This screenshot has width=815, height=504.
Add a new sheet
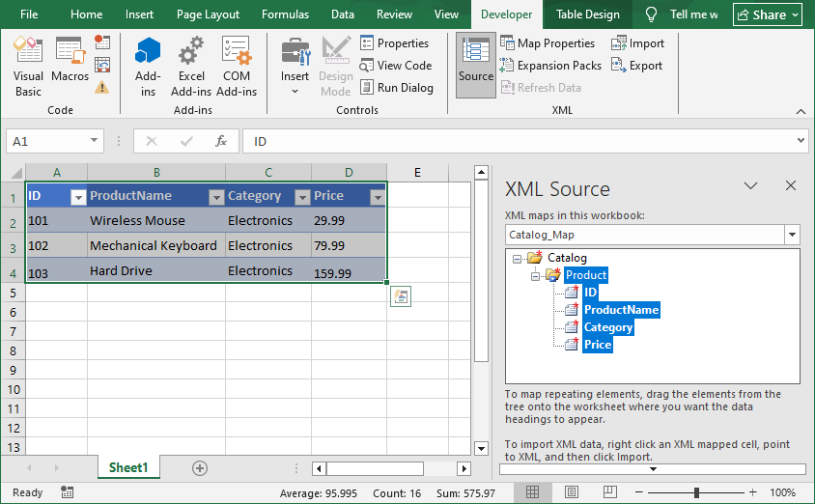tap(200, 468)
